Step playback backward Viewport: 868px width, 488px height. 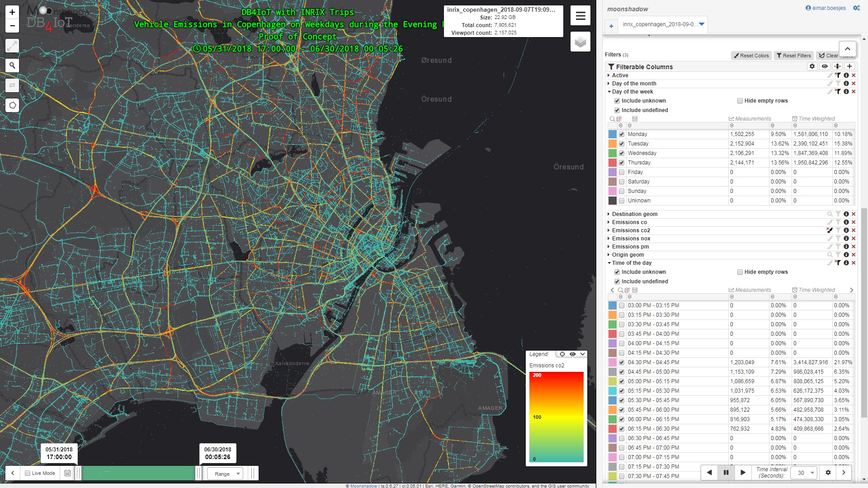pos(709,473)
